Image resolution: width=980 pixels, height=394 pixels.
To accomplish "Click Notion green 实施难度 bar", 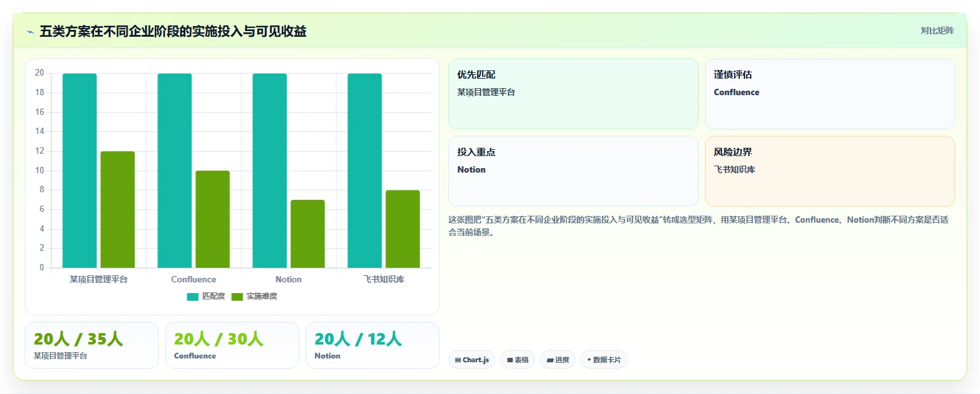I will click(x=307, y=234).
